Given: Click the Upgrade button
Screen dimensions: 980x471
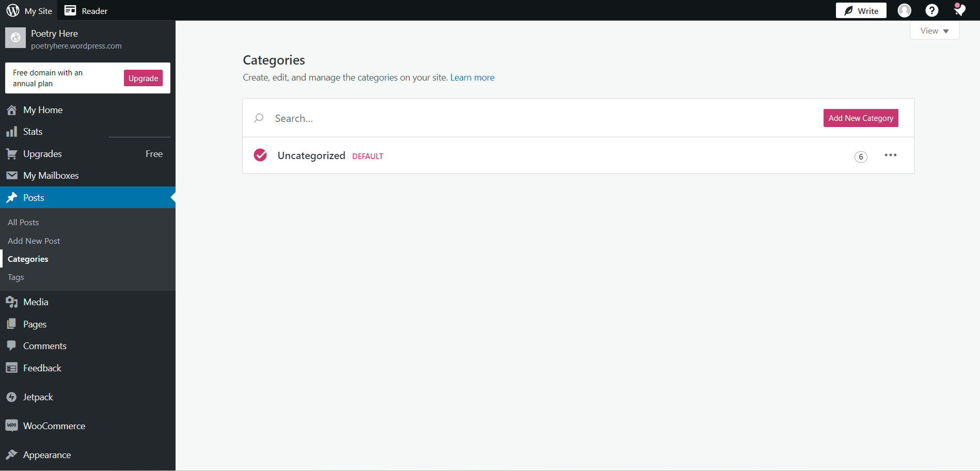Looking at the screenshot, I should click(143, 78).
